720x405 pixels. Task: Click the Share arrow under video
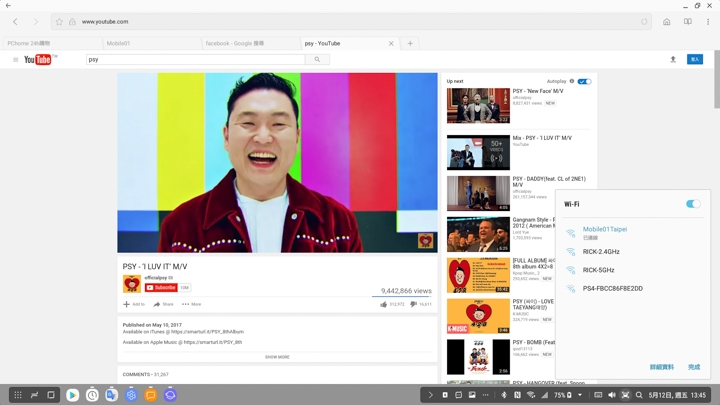(x=163, y=304)
